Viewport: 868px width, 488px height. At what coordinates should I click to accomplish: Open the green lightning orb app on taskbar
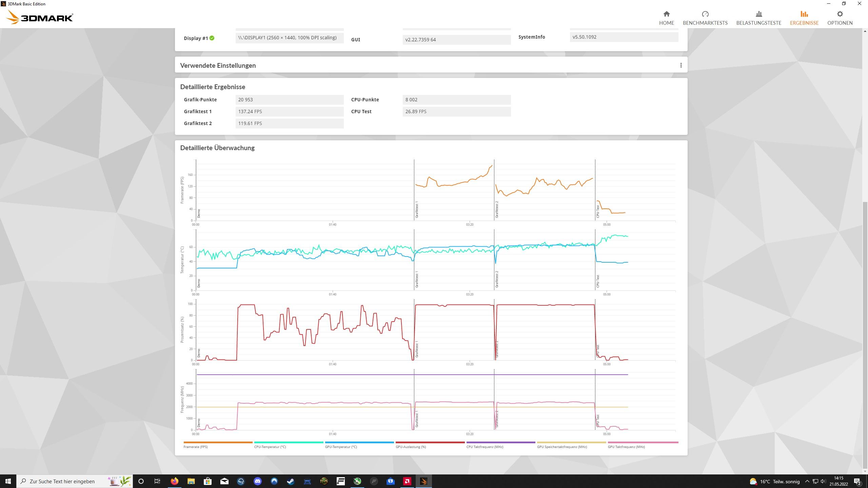point(357,481)
